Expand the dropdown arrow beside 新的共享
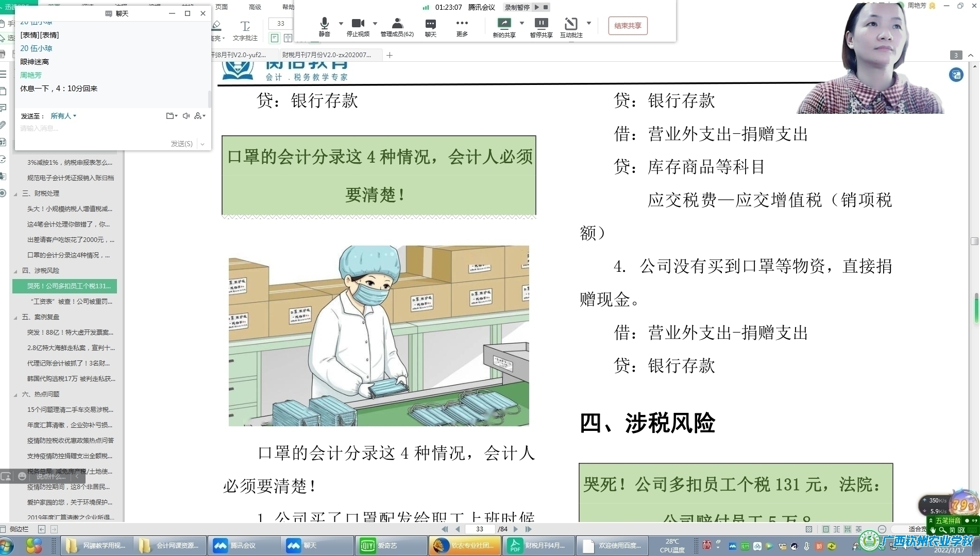 pyautogui.click(x=522, y=23)
